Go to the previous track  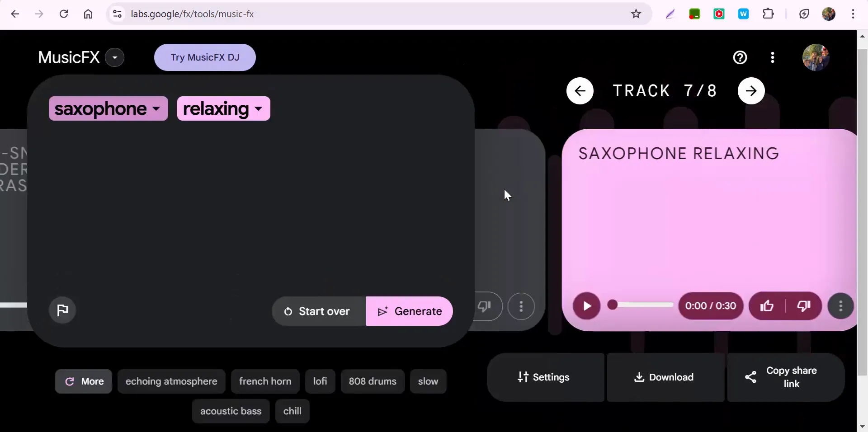[580, 91]
